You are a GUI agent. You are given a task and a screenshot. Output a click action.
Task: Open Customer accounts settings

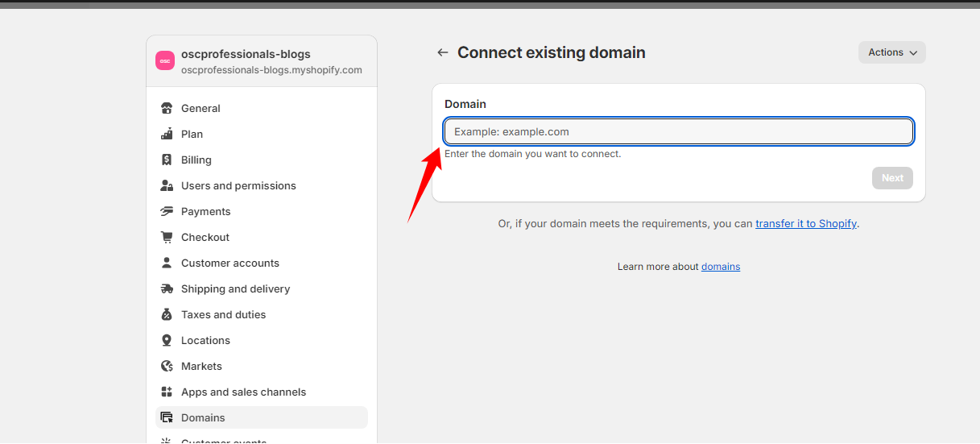(x=229, y=263)
